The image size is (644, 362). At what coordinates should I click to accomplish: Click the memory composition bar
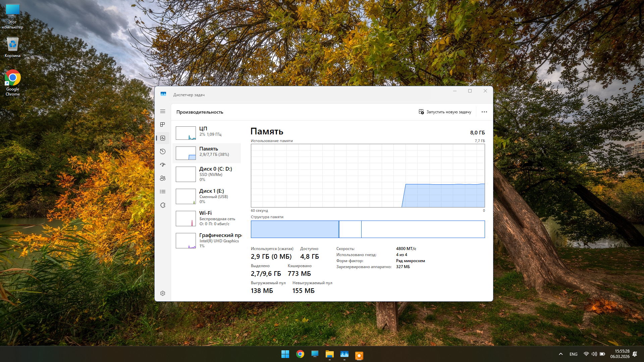pyautogui.click(x=368, y=229)
